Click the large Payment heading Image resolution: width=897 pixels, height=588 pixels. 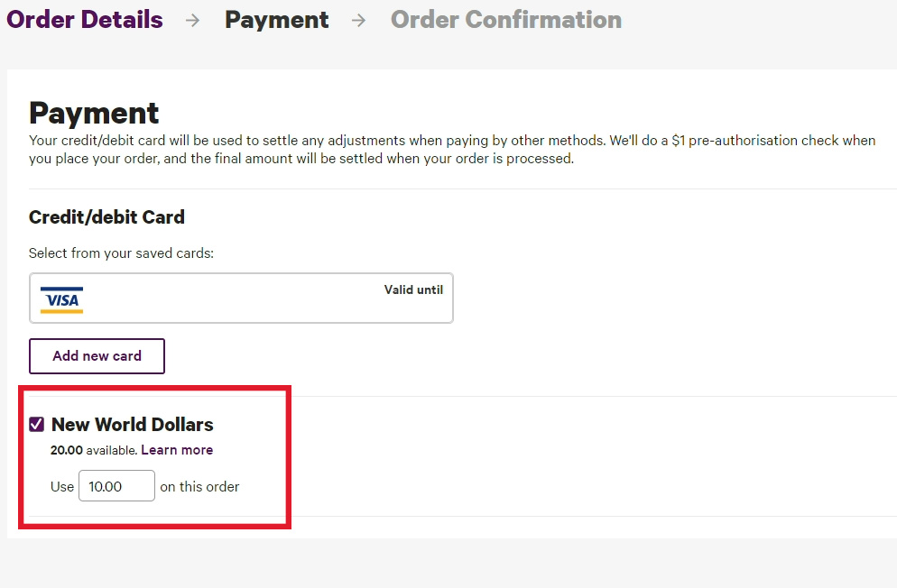pos(94,113)
